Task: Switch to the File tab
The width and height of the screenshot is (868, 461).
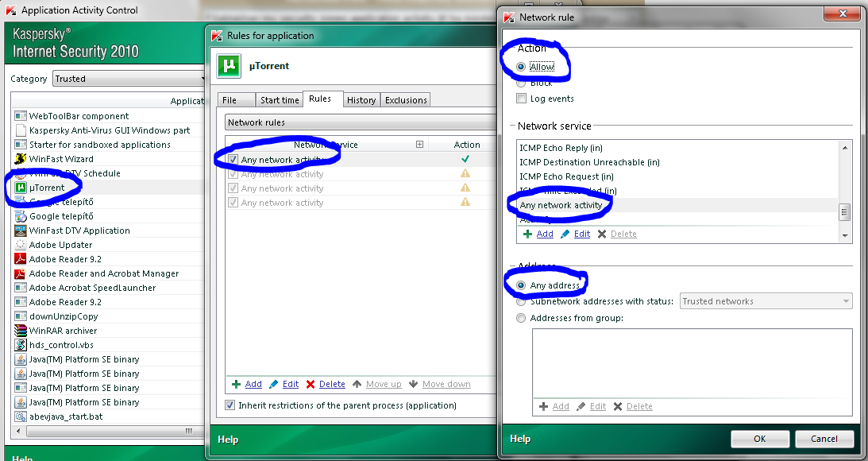Action: (x=236, y=99)
